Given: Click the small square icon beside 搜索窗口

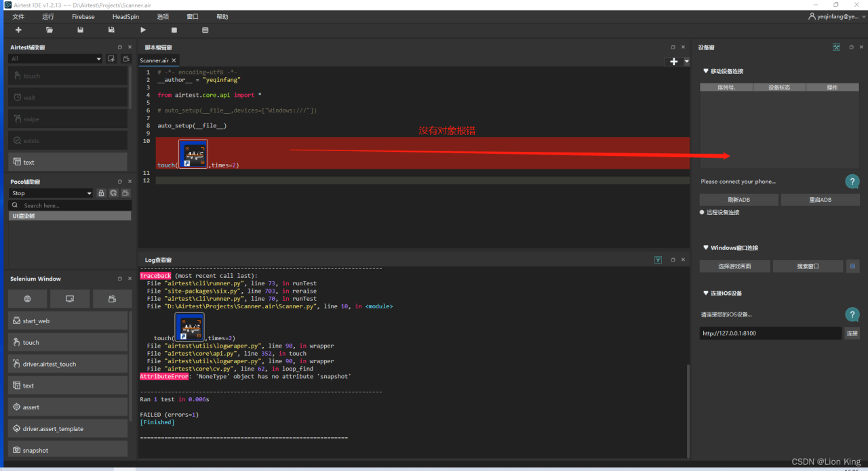Looking at the screenshot, I should pos(854,266).
